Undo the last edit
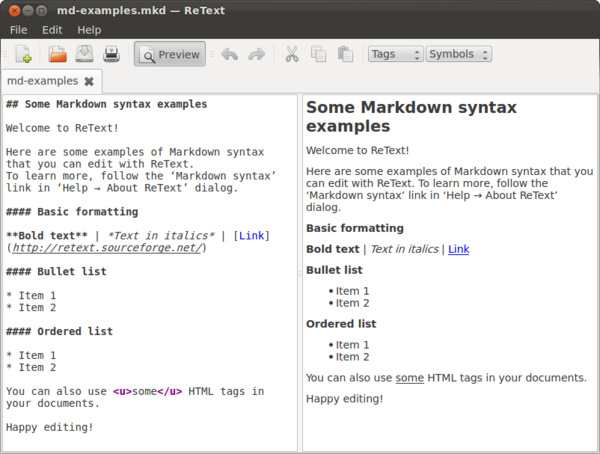Image resolution: width=600 pixels, height=454 pixels. (x=230, y=54)
